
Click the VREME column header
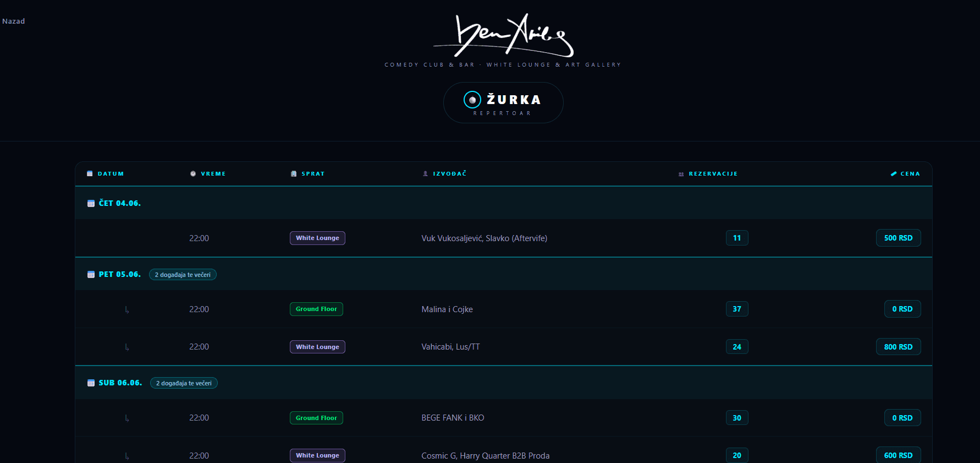click(x=213, y=173)
